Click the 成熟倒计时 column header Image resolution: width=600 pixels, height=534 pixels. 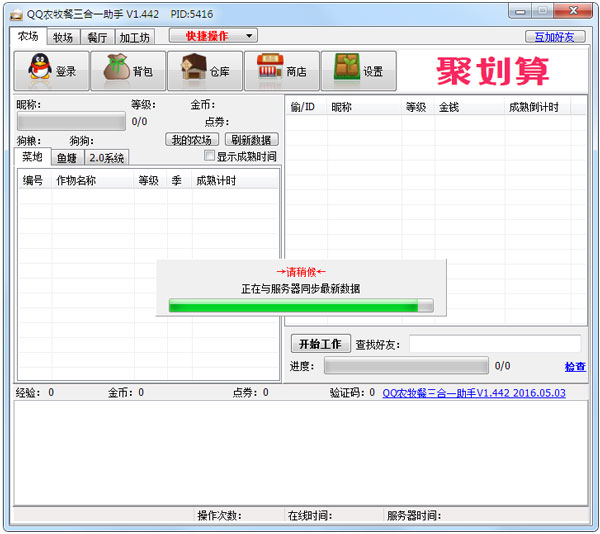pos(538,107)
